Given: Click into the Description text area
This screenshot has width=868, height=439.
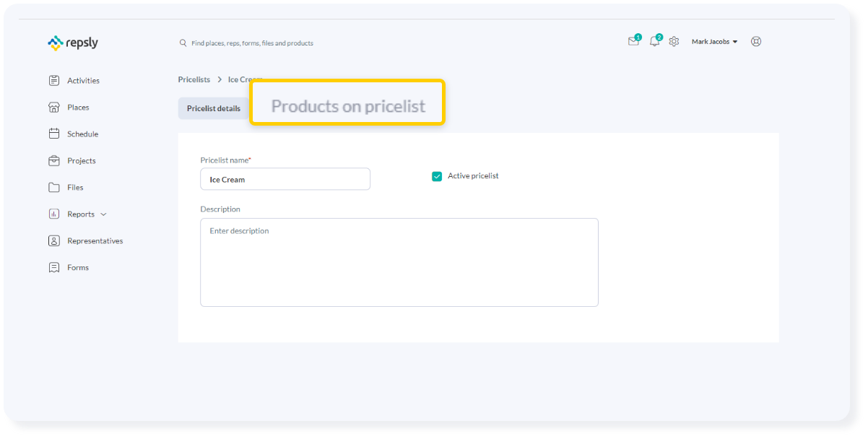Looking at the screenshot, I should point(399,262).
